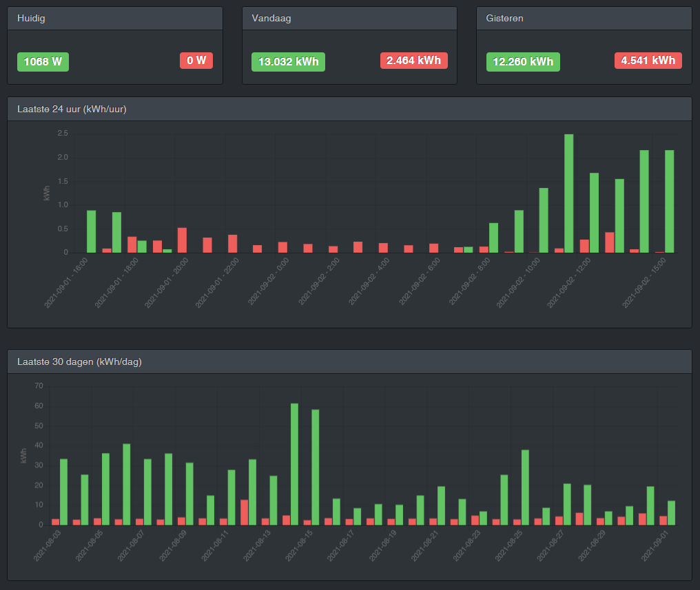Click the red 0 W badge

coord(196,60)
